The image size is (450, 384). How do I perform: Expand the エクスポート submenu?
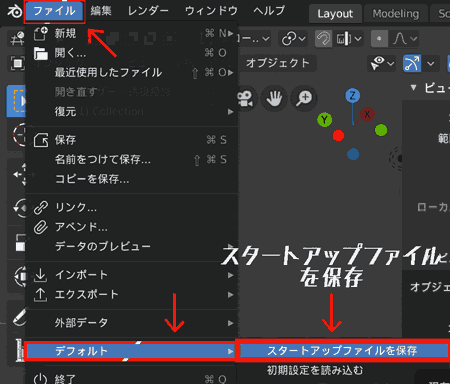pyautogui.click(x=132, y=295)
